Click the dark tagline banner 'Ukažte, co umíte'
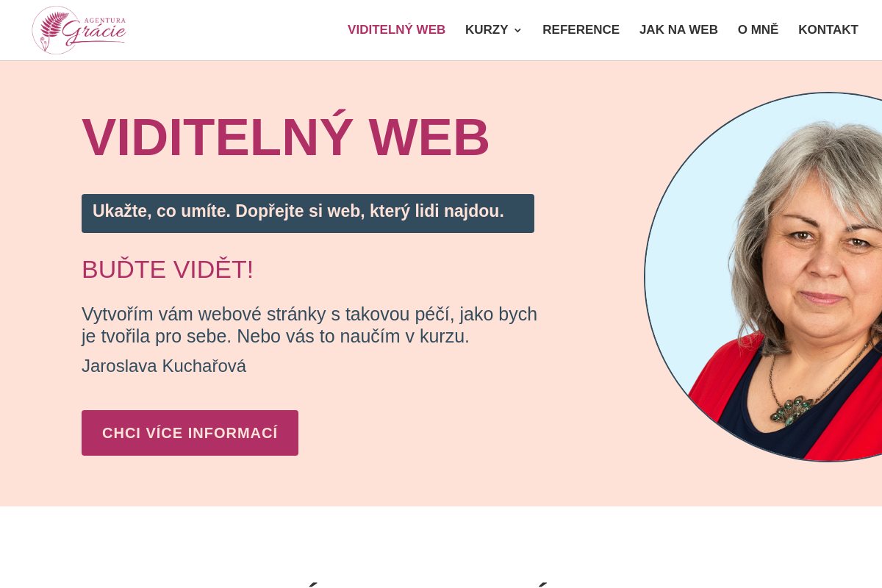 [x=308, y=213]
